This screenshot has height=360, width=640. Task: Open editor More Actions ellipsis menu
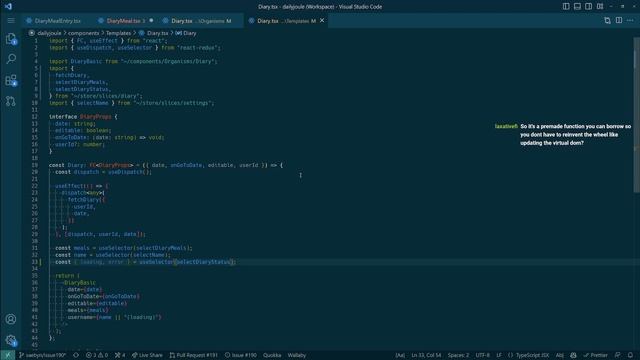[630, 20]
